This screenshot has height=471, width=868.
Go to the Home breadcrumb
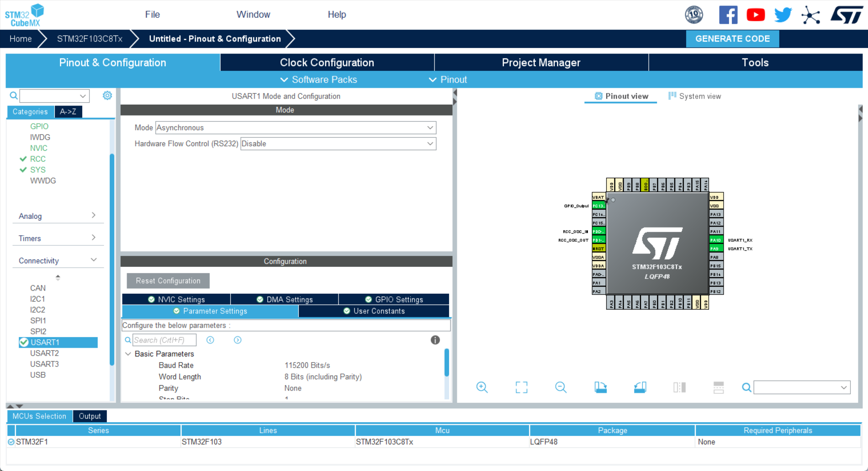coord(21,39)
